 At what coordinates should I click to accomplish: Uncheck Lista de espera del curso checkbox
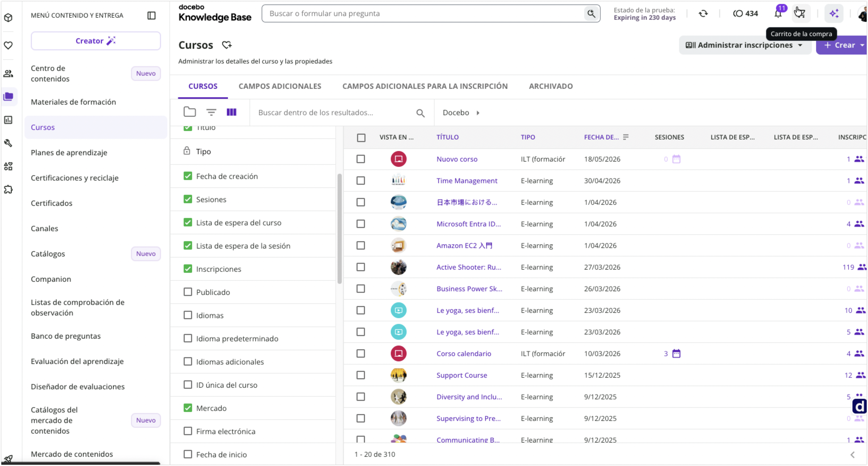[188, 222]
